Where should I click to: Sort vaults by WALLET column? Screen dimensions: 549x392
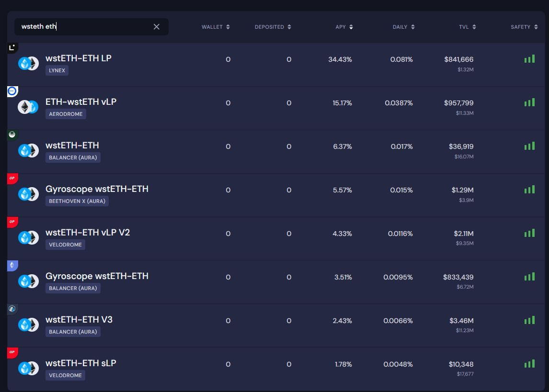tap(216, 27)
